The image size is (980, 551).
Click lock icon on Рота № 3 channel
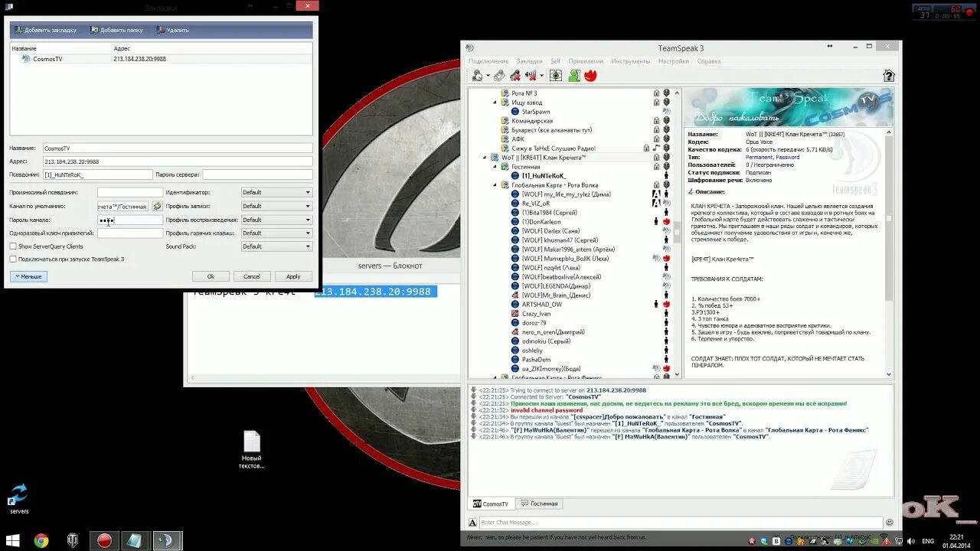[656, 93]
